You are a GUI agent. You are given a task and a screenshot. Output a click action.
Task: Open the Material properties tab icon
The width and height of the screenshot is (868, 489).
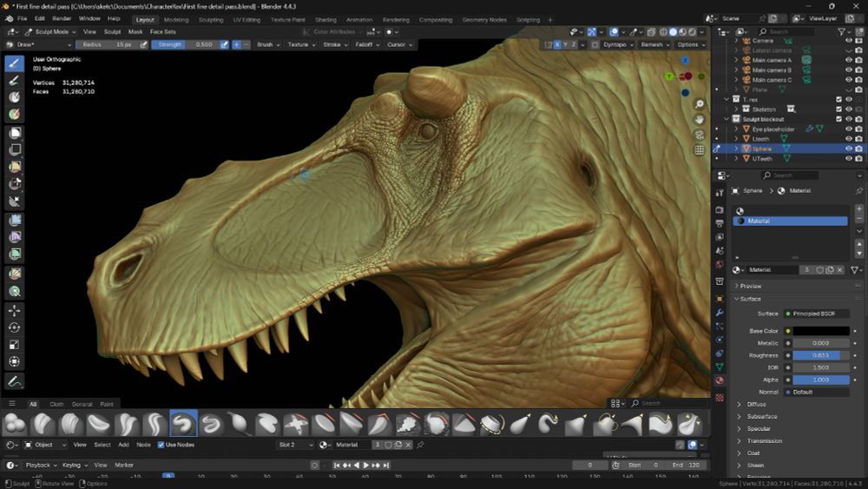coord(720,380)
